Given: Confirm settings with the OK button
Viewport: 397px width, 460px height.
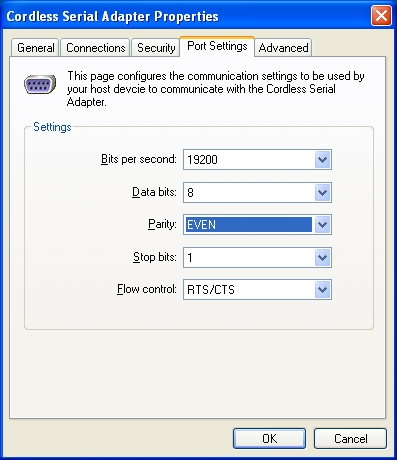Looking at the screenshot, I should tap(269, 439).
